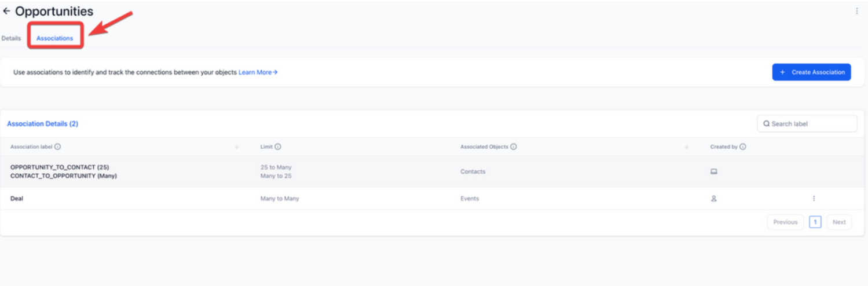Go to the Previous page
The width and height of the screenshot is (868, 286).
point(785,222)
